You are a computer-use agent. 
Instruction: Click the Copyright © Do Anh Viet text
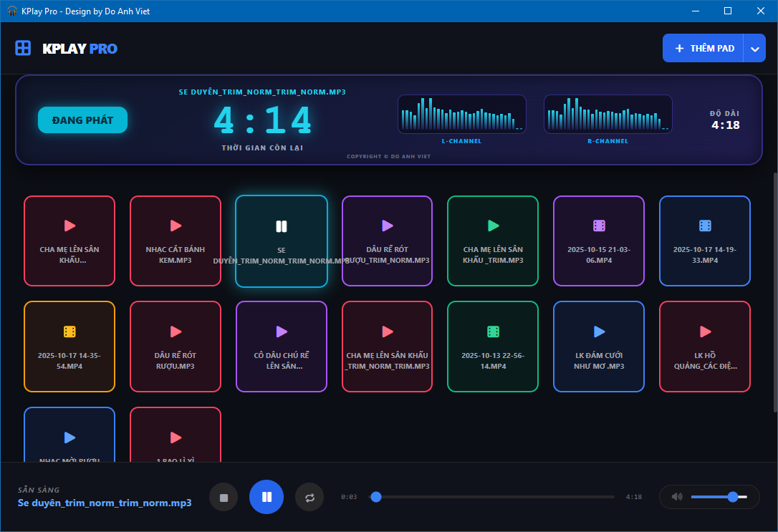388,156
